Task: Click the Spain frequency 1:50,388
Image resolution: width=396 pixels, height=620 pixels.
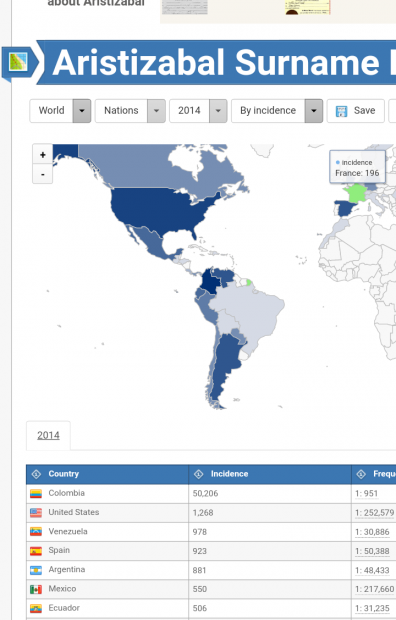Action: coord(372,551)
